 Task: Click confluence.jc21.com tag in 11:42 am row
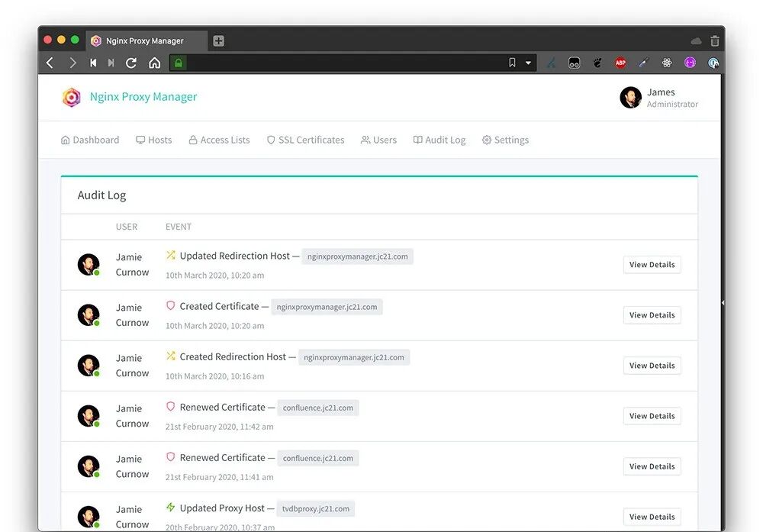tap(317, 408)
